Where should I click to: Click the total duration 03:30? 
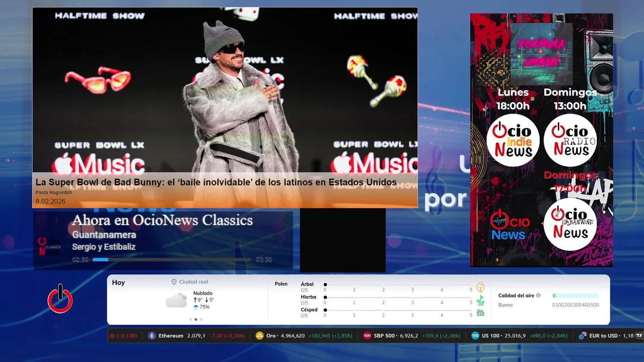pos(264,260)
